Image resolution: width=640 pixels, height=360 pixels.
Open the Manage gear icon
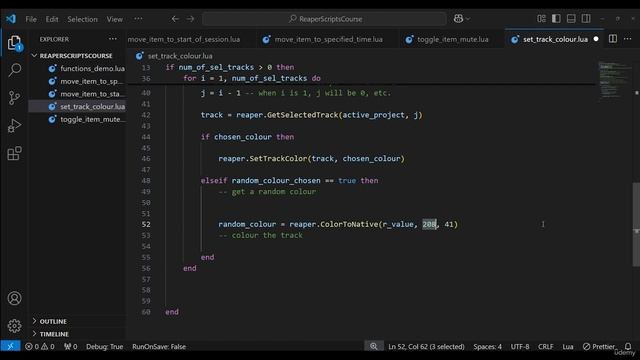click(14, 326)
